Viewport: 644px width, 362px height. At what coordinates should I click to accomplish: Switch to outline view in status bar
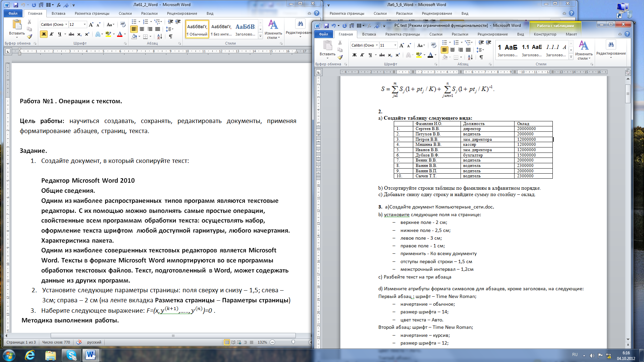pos(245,342)
